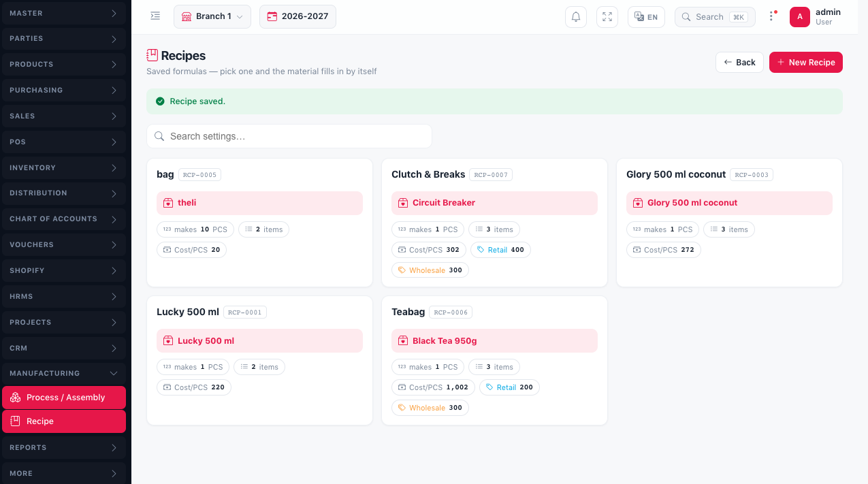868x484 pixels.
Task: Click the product icon beside Circuit Breaker
Action: (x=403, y=203)
